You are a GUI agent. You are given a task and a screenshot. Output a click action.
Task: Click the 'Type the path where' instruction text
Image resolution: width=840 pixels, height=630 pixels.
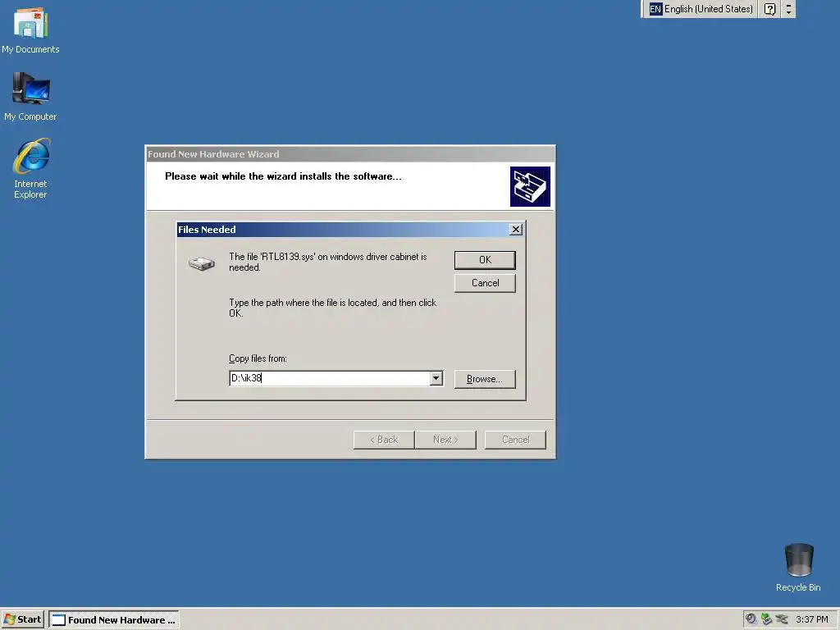pos(333,308)
